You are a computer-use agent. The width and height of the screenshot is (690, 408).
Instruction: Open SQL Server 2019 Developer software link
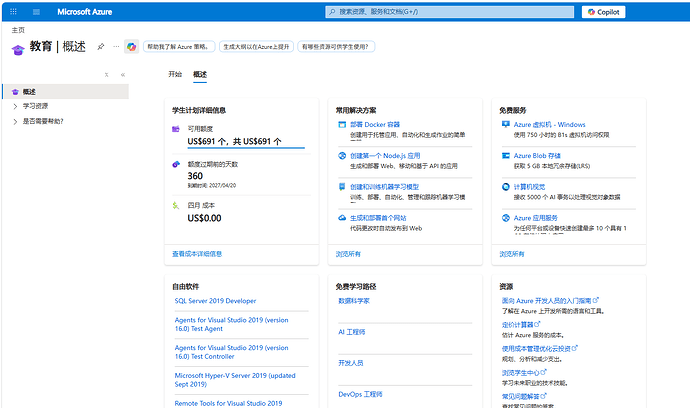coord(215,301)
